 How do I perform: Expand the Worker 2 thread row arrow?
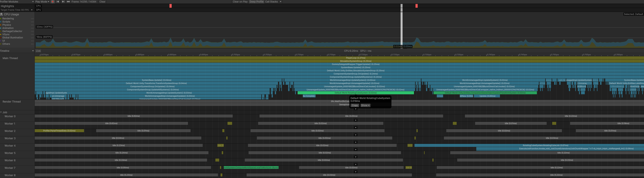tap(356, 135)
